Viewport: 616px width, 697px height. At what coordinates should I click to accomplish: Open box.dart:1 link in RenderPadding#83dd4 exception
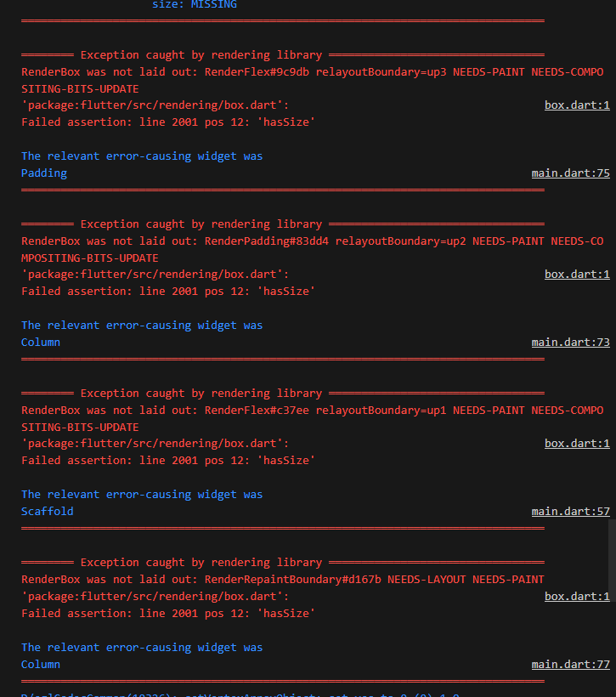pyautogui.click(x=577, y=275)
